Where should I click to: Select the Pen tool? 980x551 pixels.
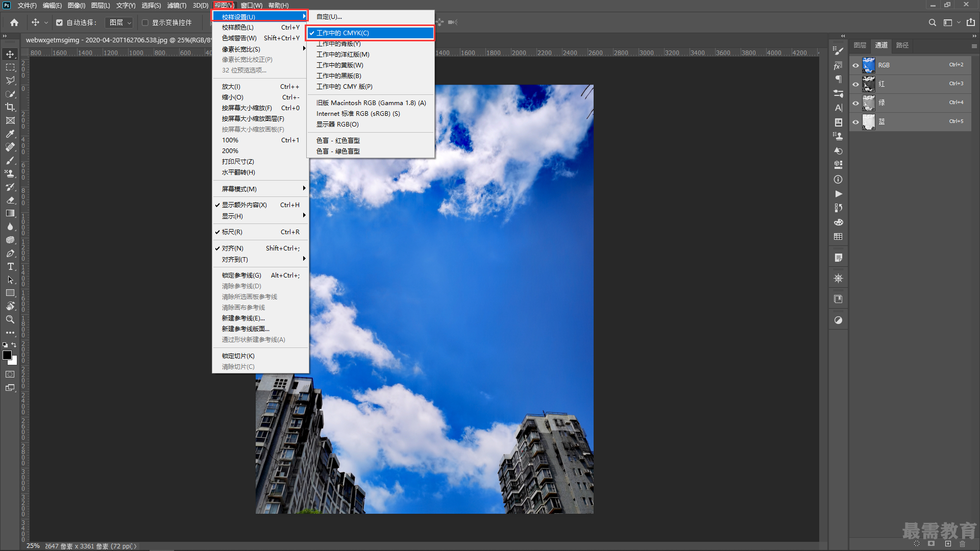click(10, 253)
